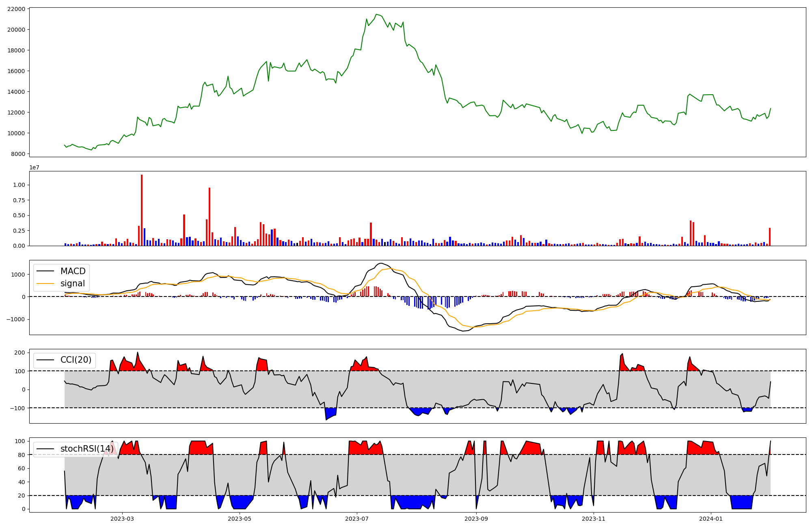812x528 pixels.
Task: Click the black MACD legend line swatch
Action: (x=45, y=271)
